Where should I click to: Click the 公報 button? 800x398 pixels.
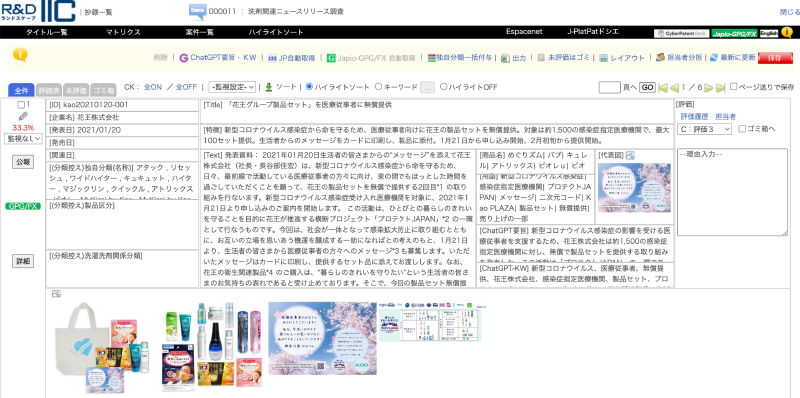point(23,162)
